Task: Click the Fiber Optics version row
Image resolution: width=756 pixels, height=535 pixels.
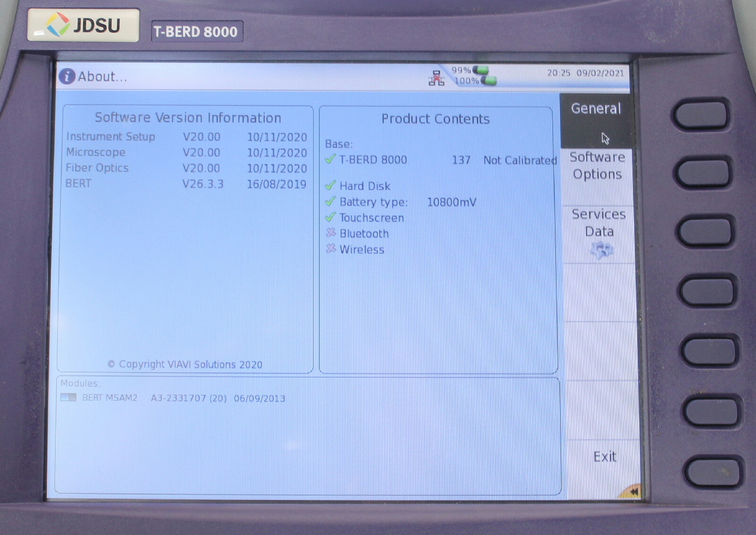Action: (x=186, y=168)
